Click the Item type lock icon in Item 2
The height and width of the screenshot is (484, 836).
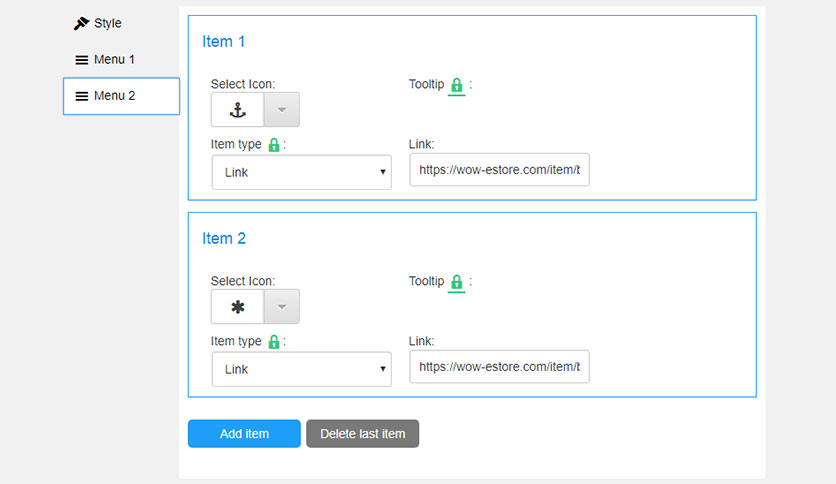(274, 341)
